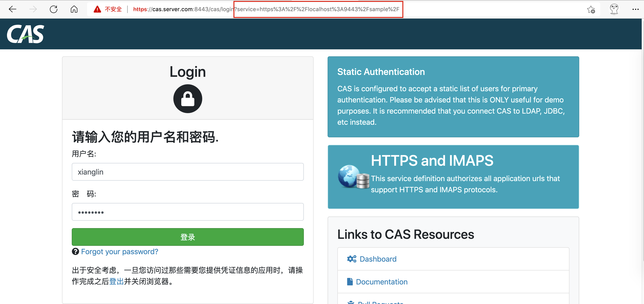Click the CAS logo in the header
Viewport: 644px width, 304px height.
[25, 34]
